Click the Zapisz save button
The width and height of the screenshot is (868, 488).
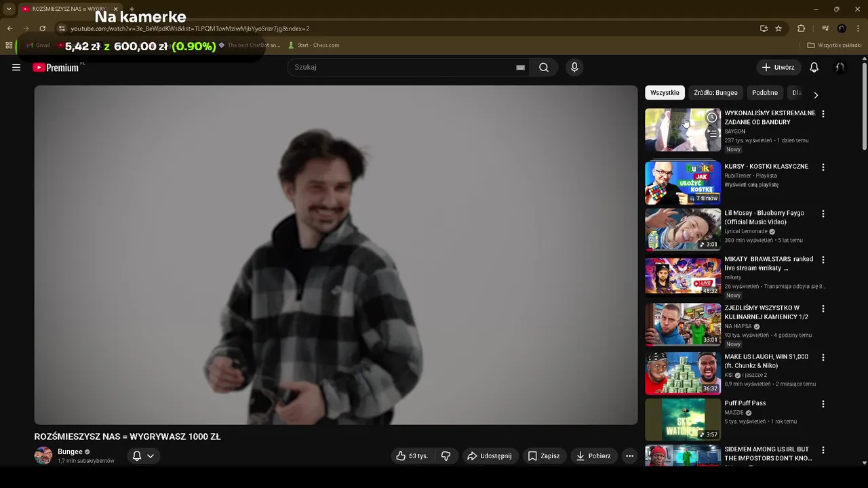tap(544, 456)
